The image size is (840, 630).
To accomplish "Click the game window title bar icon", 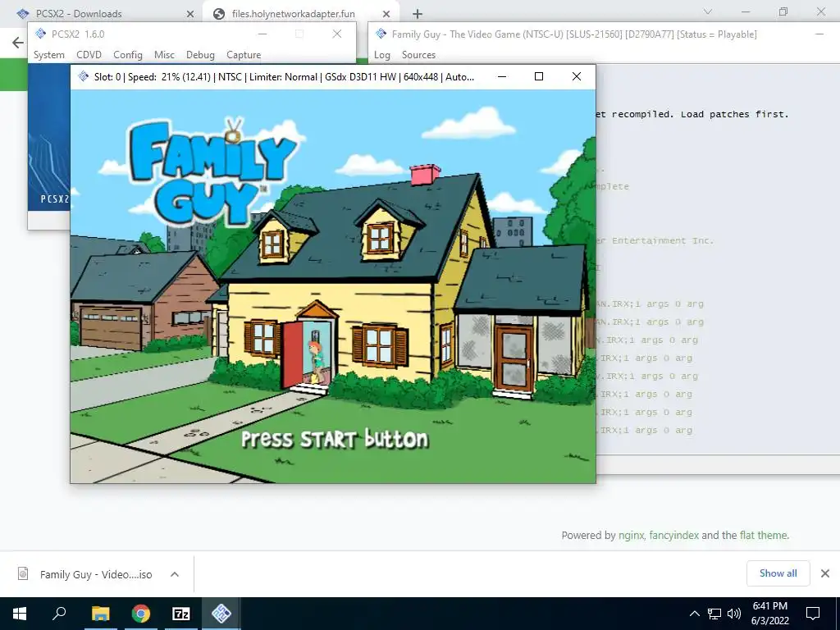I will (84, 76).
